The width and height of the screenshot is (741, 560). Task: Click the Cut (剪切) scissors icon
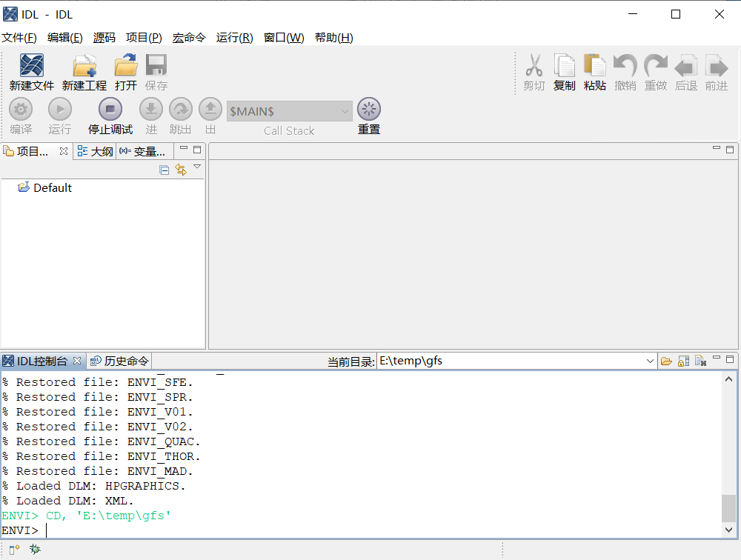[x=534, y=65]
